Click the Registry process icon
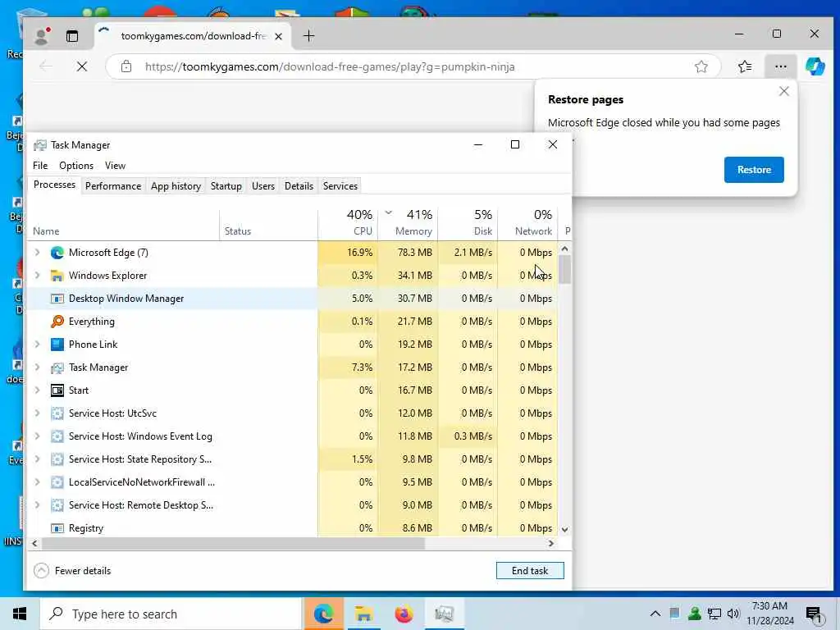 [x=57, y=528]
